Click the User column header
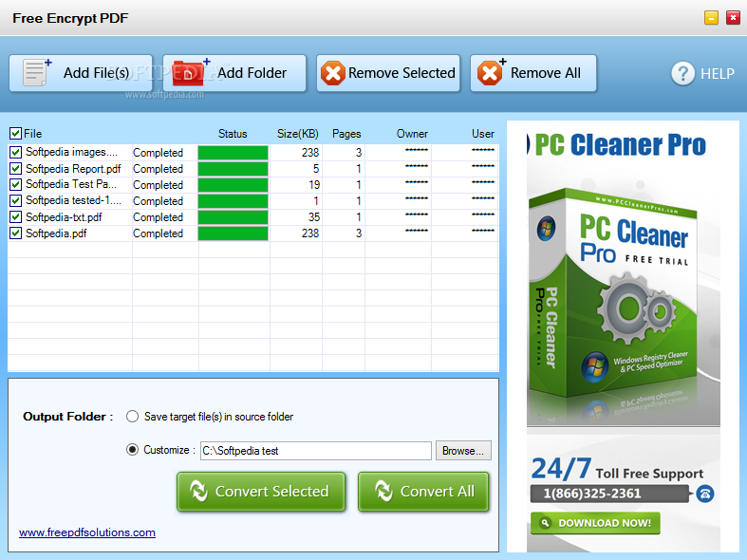The image size is (747, 560). [x=482, y=134]
